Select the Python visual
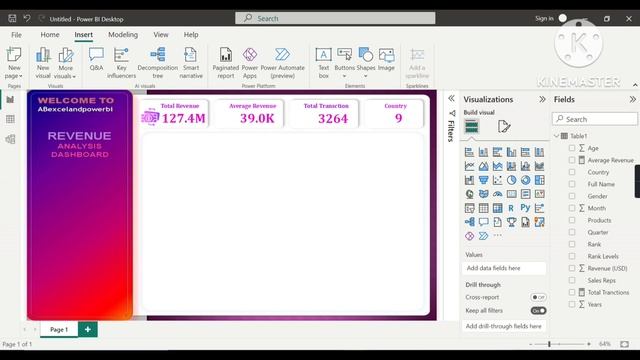 (x=525, y=208)
